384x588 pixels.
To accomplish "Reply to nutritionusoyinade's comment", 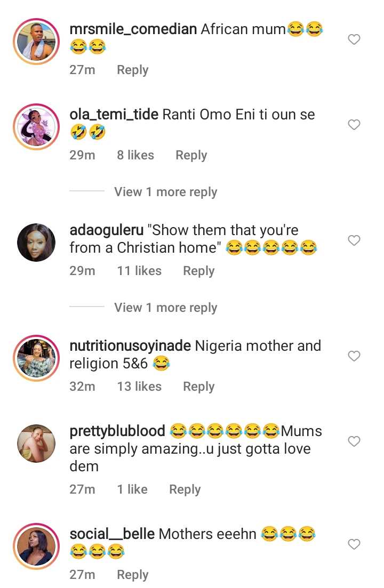I will [198, 386].
